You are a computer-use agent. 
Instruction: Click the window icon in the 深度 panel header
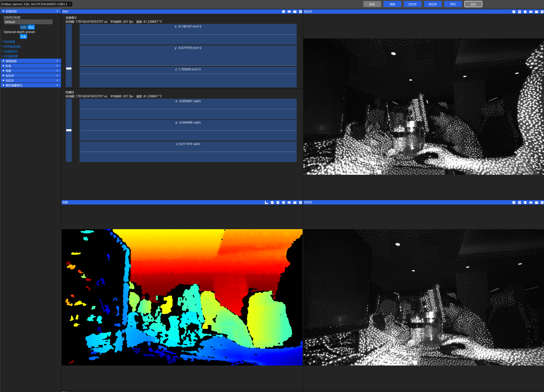point(295,203)
